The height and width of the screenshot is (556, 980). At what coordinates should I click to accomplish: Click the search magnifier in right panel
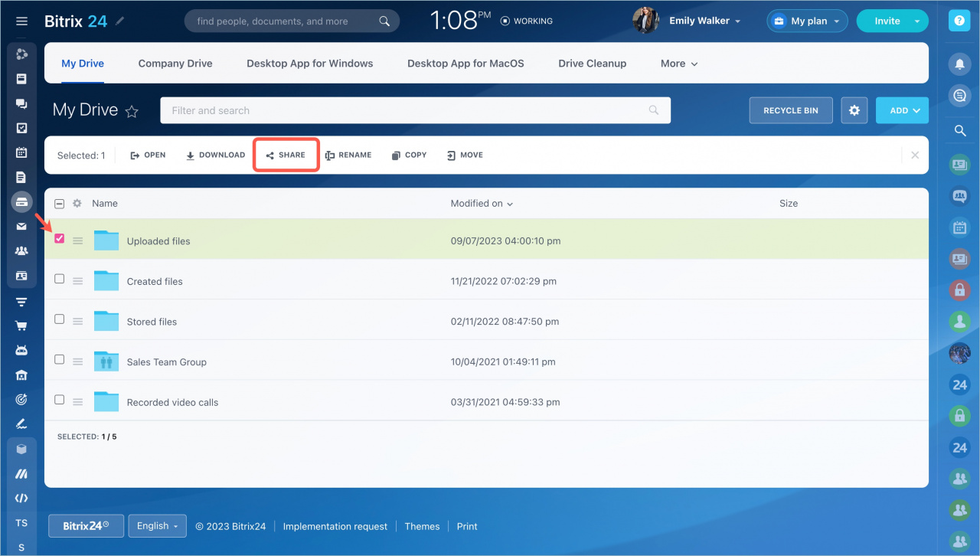pos(959,131)
